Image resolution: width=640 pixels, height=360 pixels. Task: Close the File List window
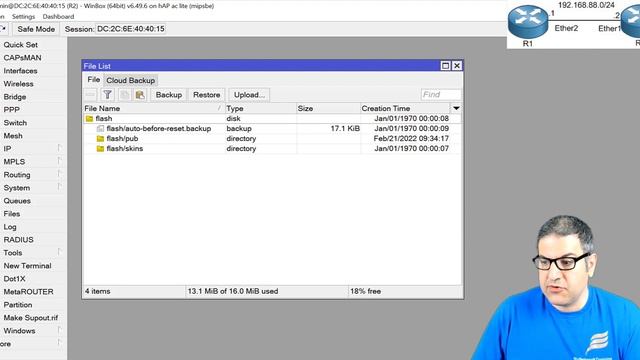(x=457, y=66)
